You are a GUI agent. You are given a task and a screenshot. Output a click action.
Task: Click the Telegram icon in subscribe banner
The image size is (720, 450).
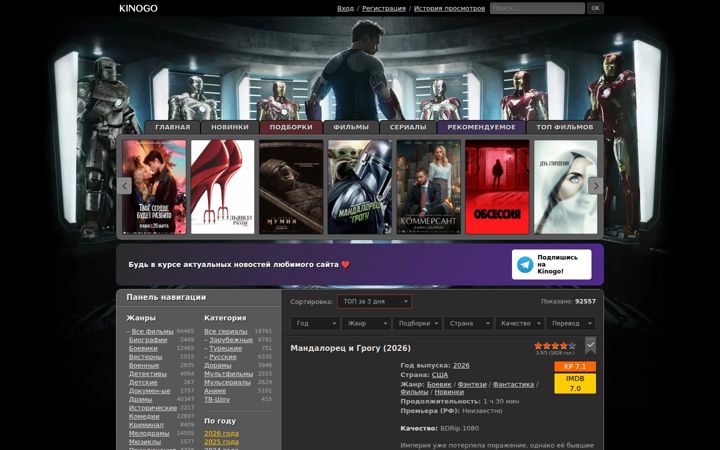coord(525,264)
